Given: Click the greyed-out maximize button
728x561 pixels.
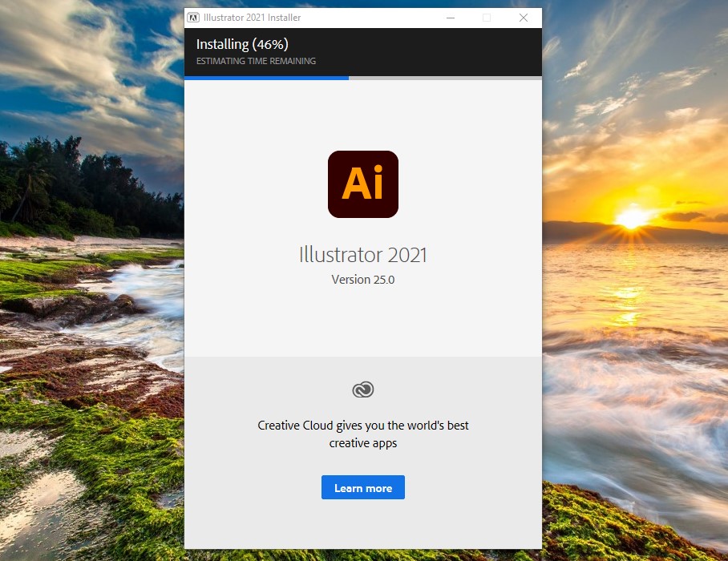Looking at the screenshot, I should [486, 18].
